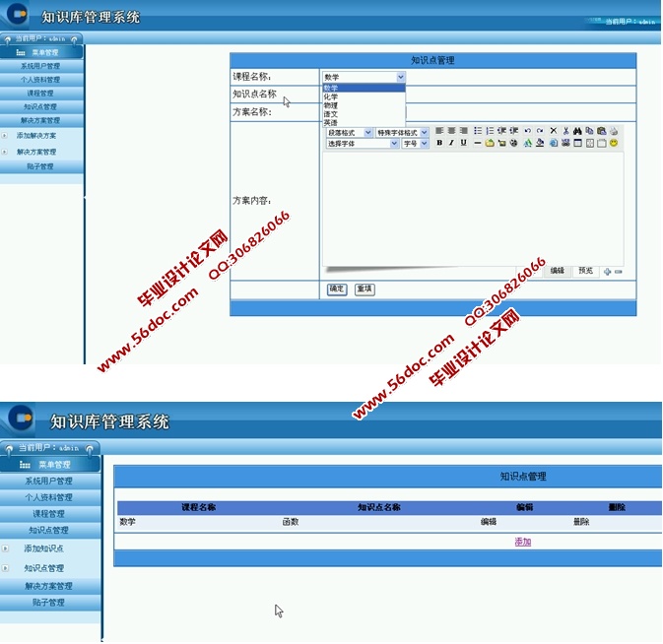
Task: Open the 特殊字体格式 dropdown
Action: (402, 132)
